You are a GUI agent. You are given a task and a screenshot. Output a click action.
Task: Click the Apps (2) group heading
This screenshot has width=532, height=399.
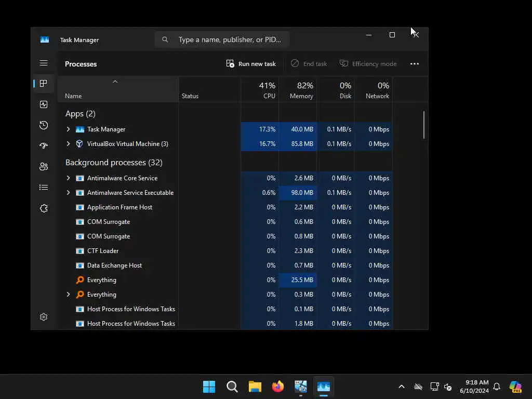pyautogui.click(x=81, y=114)
